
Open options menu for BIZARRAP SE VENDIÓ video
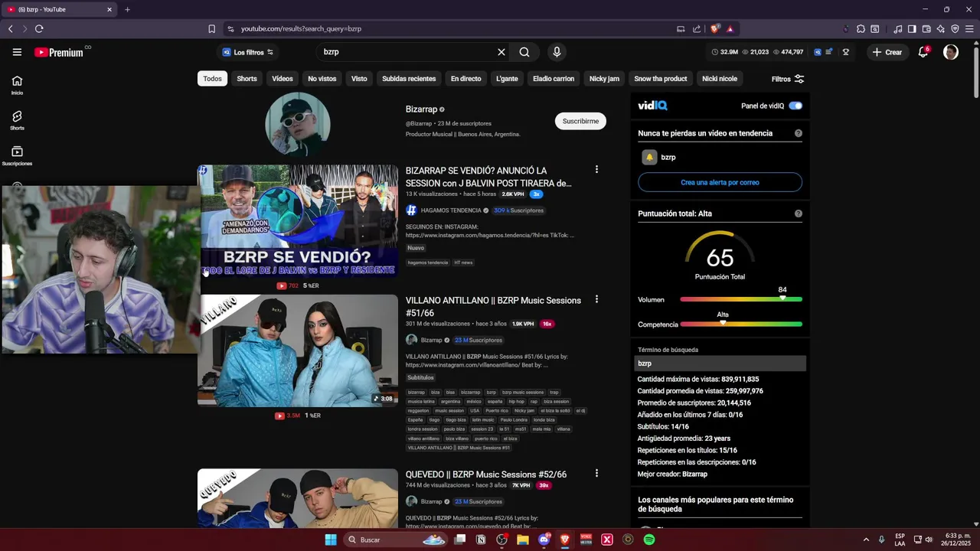[x=596, y=169]
